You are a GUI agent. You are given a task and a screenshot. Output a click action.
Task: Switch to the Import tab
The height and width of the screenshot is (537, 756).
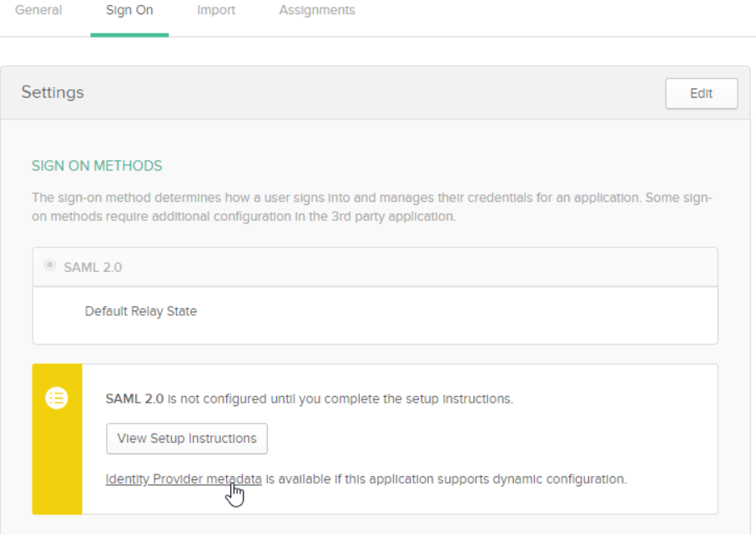coord(216,11)
